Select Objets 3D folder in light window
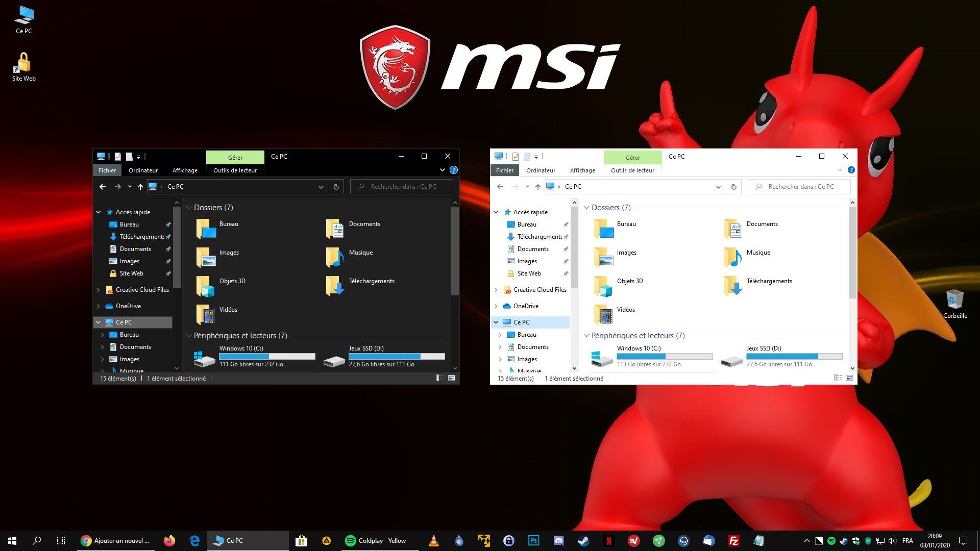The width and height of the screenshot is (980, 551). [x=619, y=286]
